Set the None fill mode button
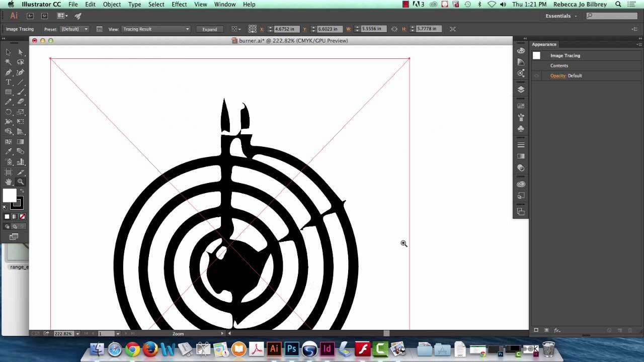 22,217
